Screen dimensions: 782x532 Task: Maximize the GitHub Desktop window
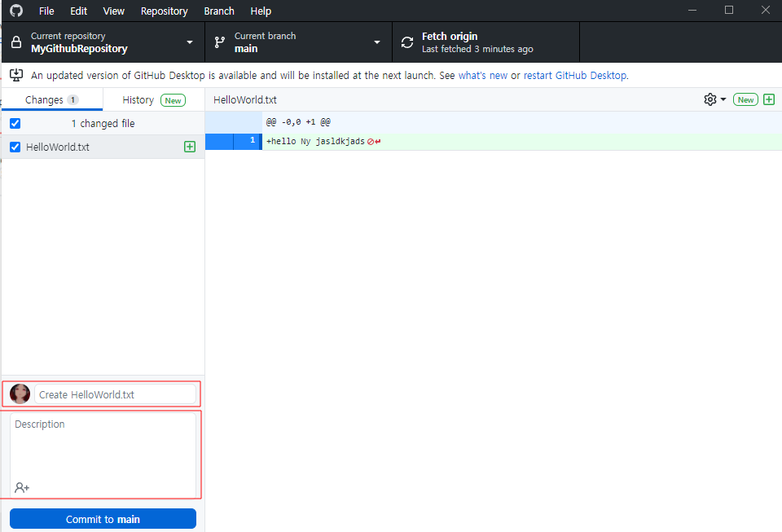[728, 10]
